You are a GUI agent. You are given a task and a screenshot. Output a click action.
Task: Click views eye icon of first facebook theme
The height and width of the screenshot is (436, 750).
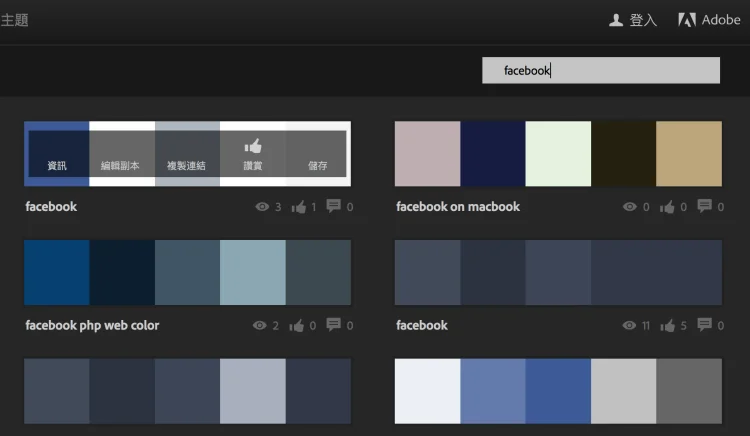pyautogui.click(x=262, y=207)
